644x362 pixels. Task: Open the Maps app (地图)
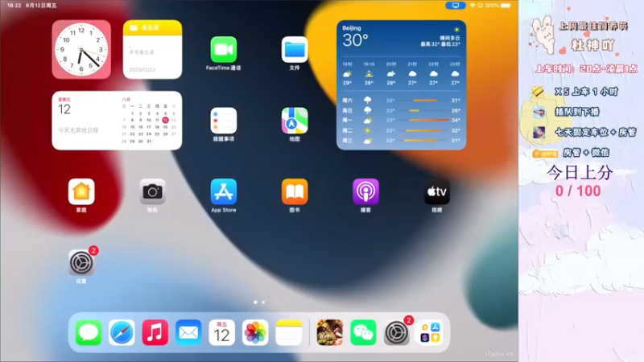[295, 121]
